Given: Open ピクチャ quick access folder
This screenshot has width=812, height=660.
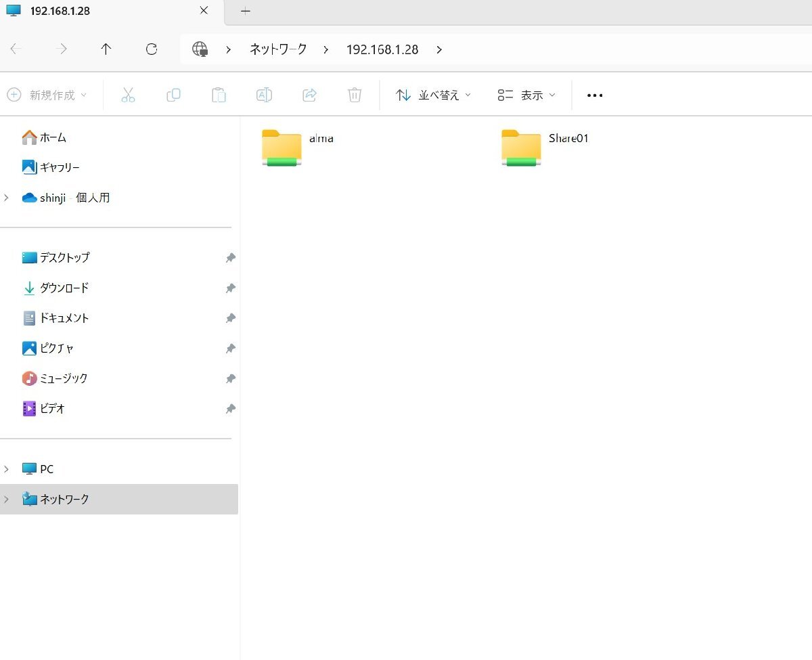Looking at the screenshot, I should (x=47, y=348).
